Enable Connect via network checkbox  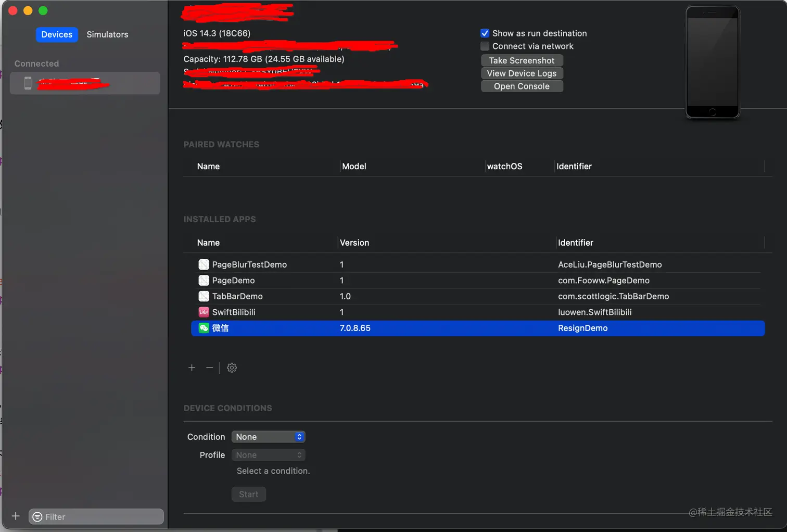coord(485,46)
